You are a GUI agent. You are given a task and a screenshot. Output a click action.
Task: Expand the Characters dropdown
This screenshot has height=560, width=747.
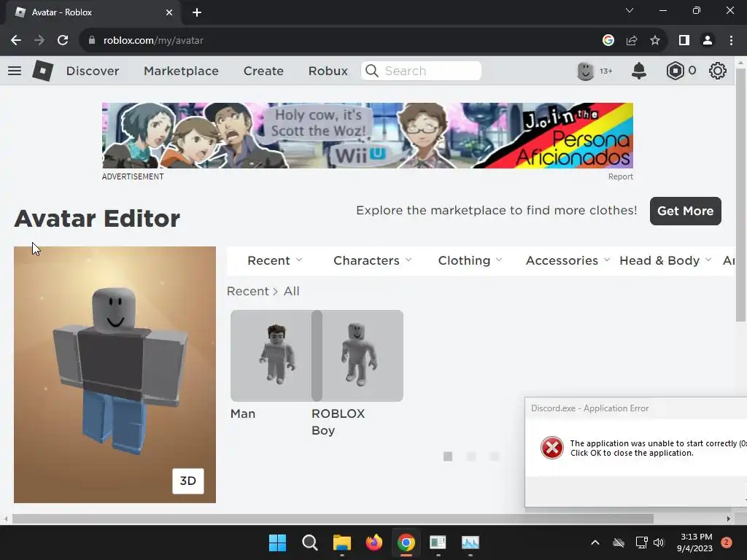(373, 260)
